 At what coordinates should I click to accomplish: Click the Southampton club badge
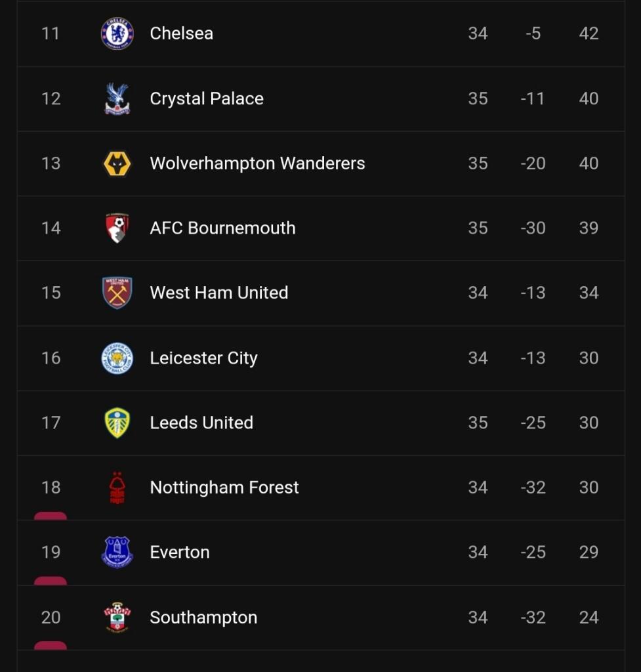click(117, 618)
